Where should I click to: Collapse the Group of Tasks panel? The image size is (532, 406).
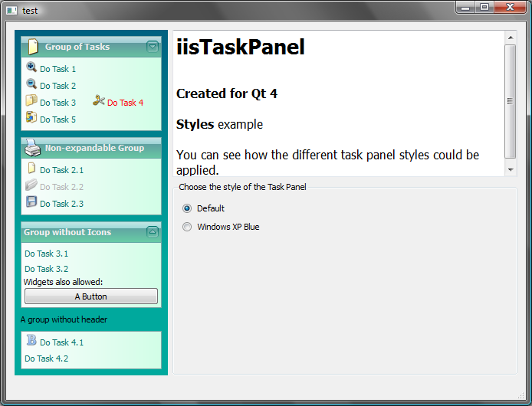point(153,47)
